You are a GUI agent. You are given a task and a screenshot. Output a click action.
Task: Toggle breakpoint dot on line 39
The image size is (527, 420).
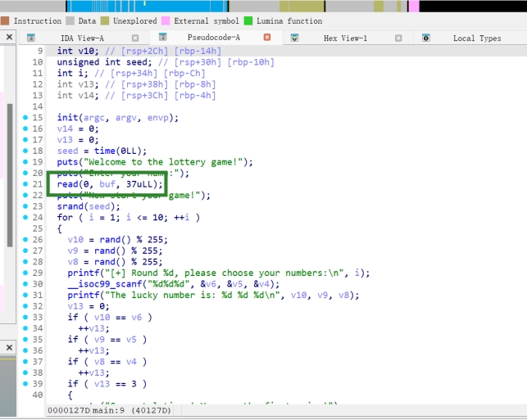tap(25, 383)
